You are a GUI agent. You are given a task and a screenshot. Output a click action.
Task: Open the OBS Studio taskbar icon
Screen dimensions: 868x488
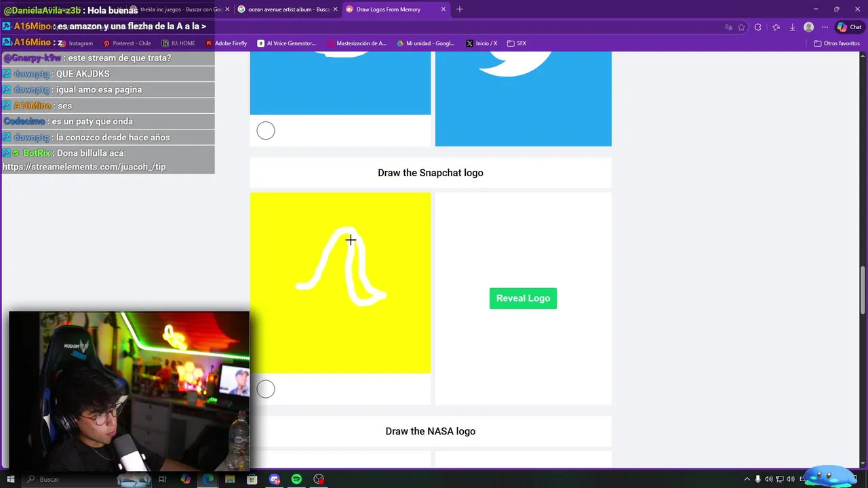(319, 479)
